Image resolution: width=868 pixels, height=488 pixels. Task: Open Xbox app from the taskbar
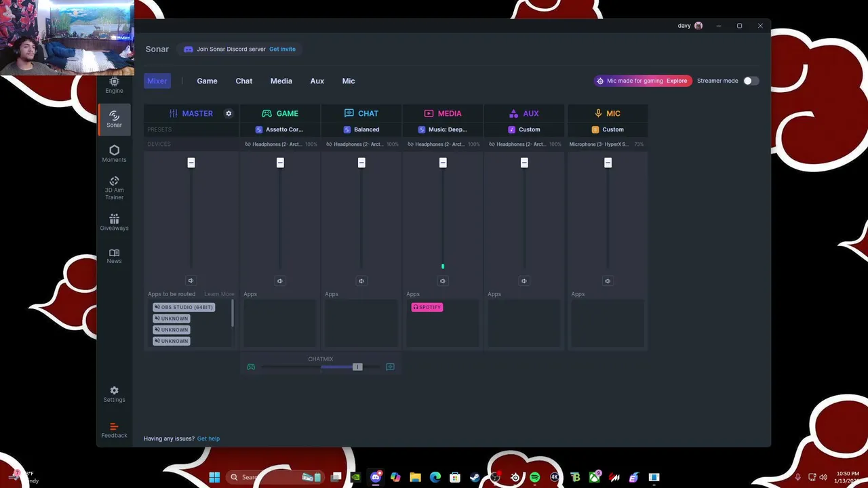pos(595,477)
